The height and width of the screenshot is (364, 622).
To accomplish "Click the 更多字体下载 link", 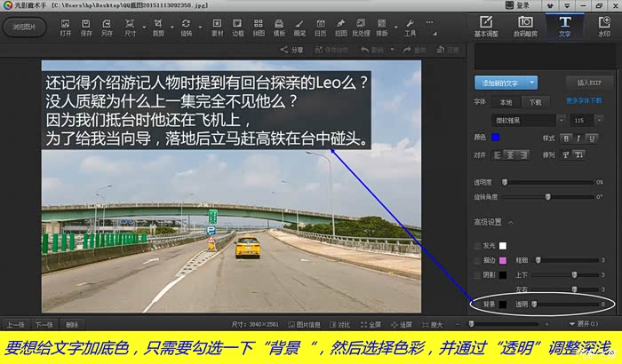I will tap(585, 101).
